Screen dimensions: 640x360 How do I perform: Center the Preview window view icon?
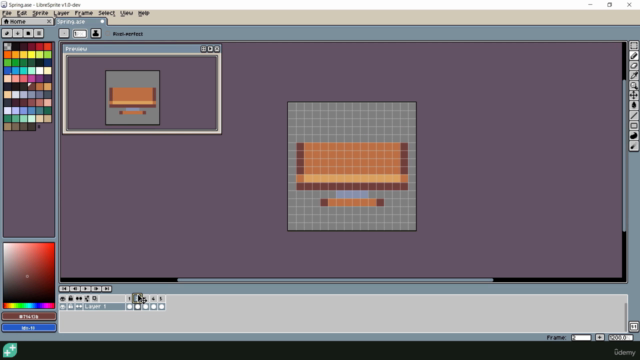click(x=203, y=49)
